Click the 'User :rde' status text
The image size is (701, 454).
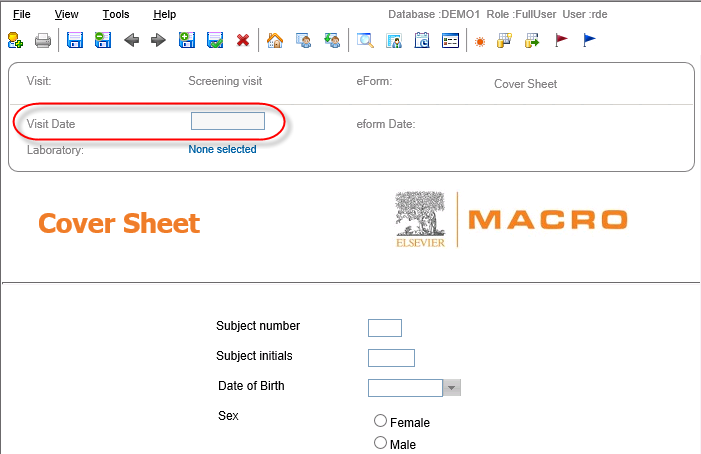[585, 14]
